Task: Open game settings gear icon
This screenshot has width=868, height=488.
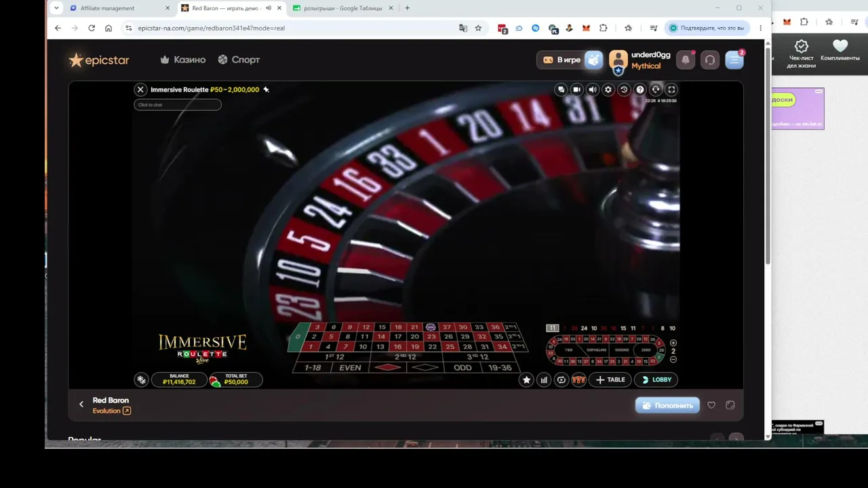Action: [x=608, y=89]
